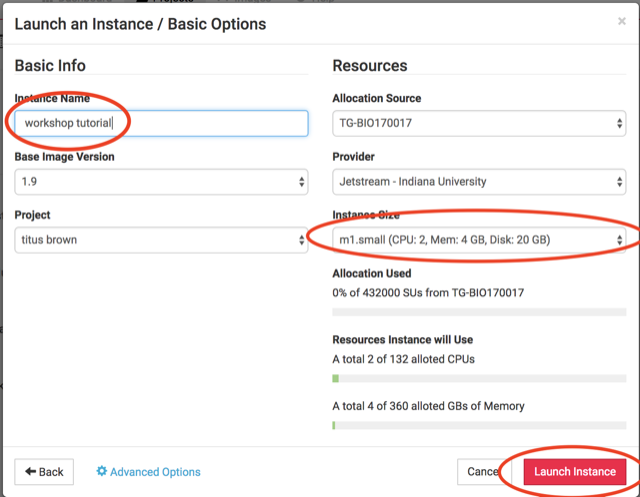Click the Advanced Options gear icon

click(x=101, y=471)
